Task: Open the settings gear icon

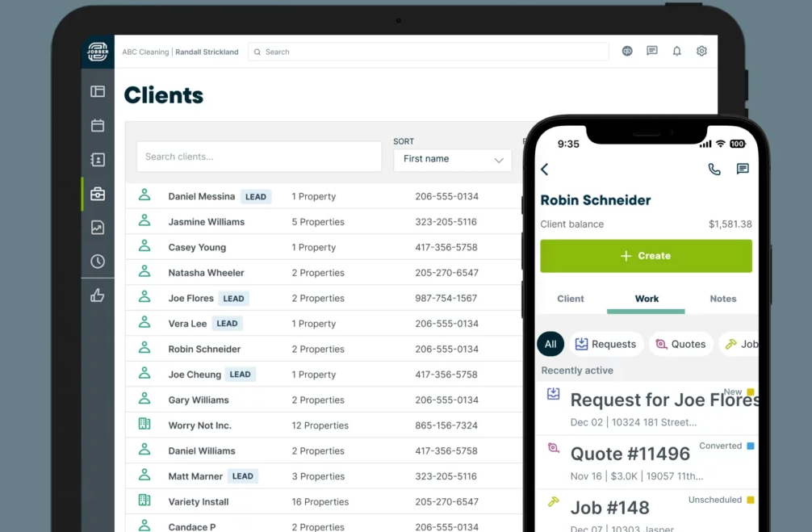Action: tap(701, 51)
